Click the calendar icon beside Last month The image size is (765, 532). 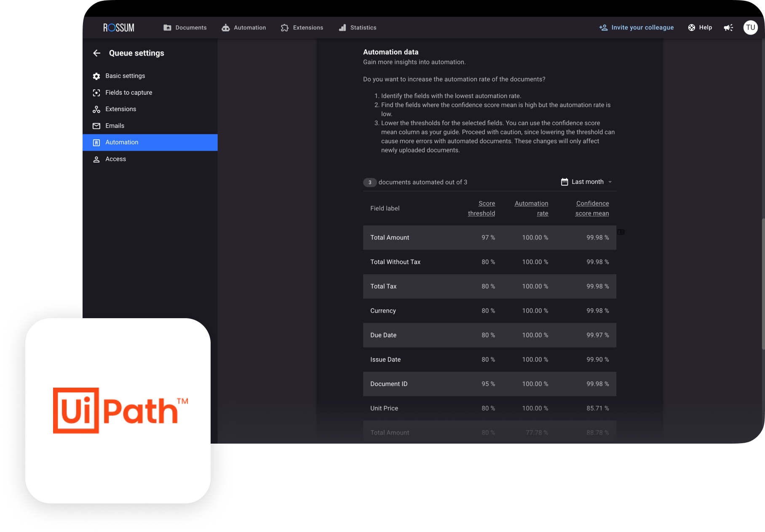coord(564,182)
